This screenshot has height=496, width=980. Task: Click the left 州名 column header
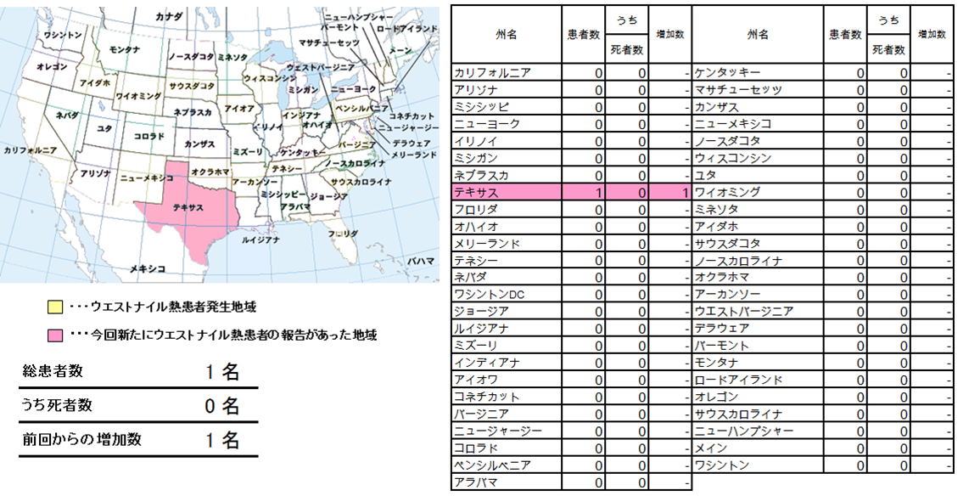(507, 35)
